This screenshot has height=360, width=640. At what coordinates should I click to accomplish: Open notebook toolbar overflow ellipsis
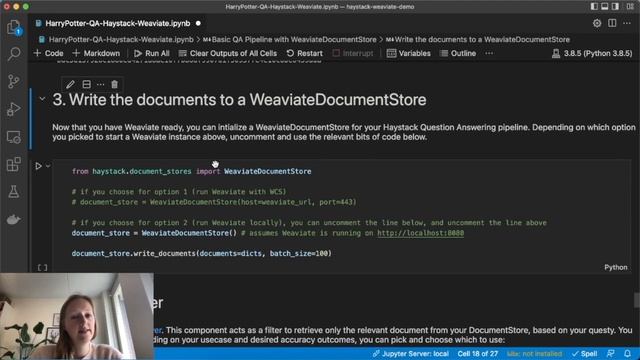489,53
